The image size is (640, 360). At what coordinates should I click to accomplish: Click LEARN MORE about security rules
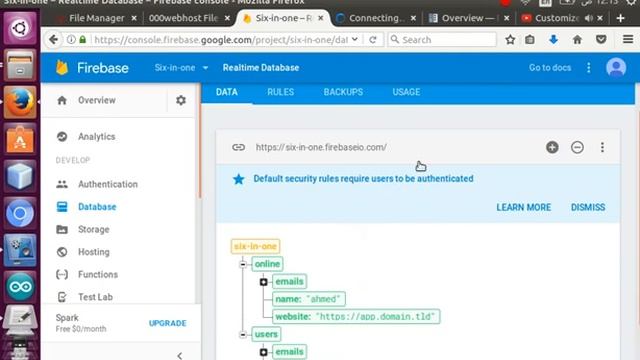pos(524,207)
